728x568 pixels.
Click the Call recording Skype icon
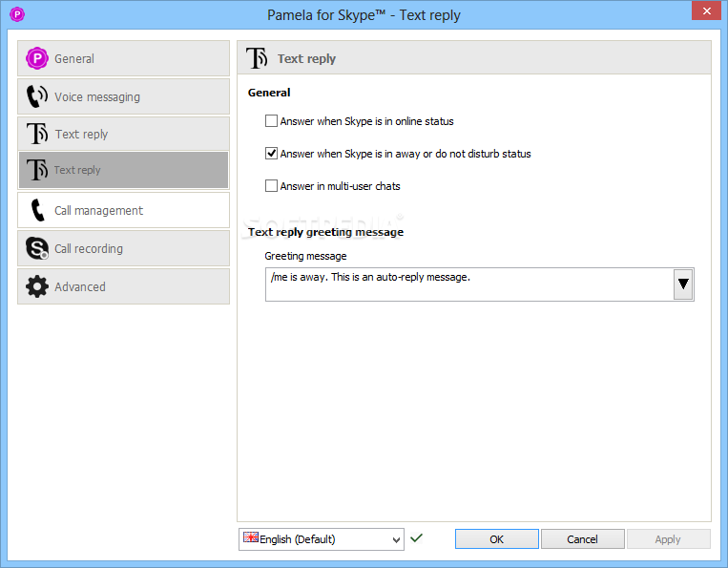(x=37, y=248)
